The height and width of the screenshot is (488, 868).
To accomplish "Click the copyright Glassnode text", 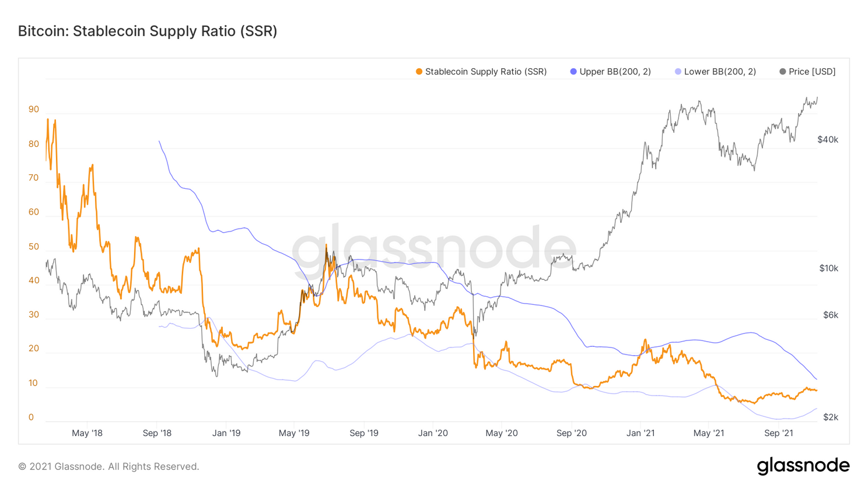I will tap(108, 466).
